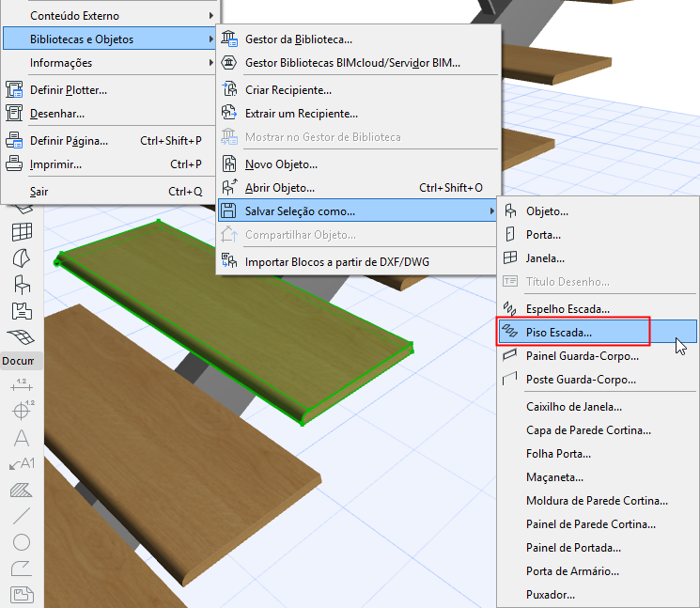
Task: Click Salvar Seleção floppy disk icon
Action: [228, 210]
